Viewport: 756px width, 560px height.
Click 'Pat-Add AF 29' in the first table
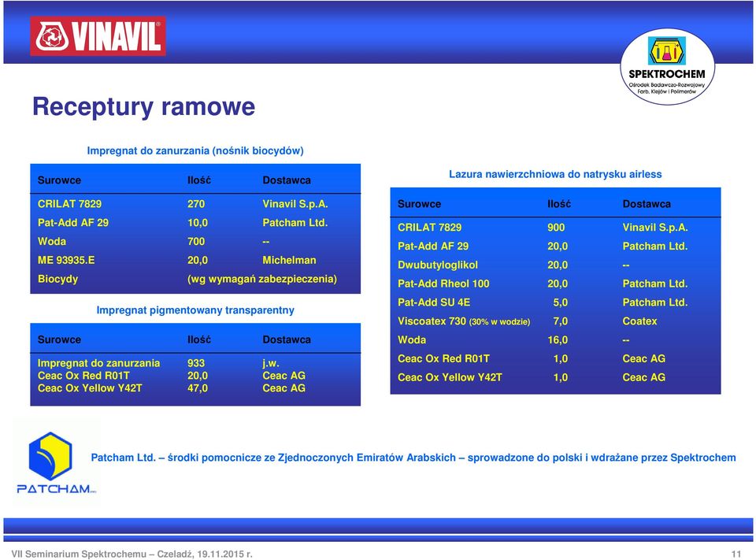[73, 222]
